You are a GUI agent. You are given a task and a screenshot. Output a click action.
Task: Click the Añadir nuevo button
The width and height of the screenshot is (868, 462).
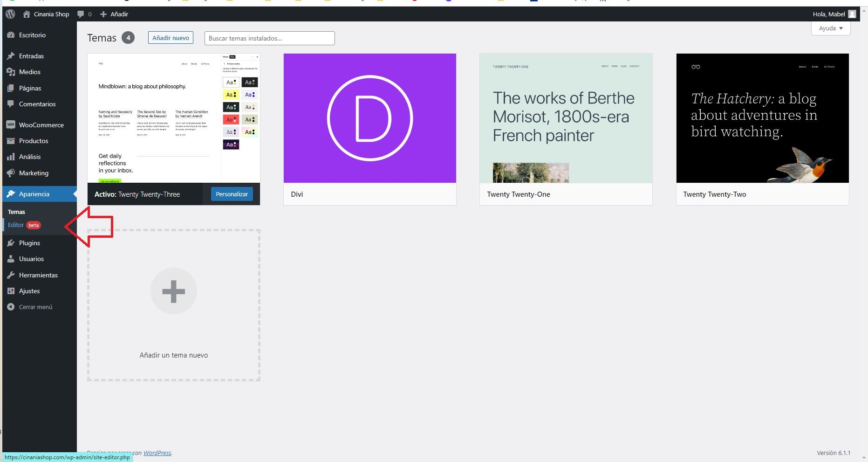click(171, 38)
